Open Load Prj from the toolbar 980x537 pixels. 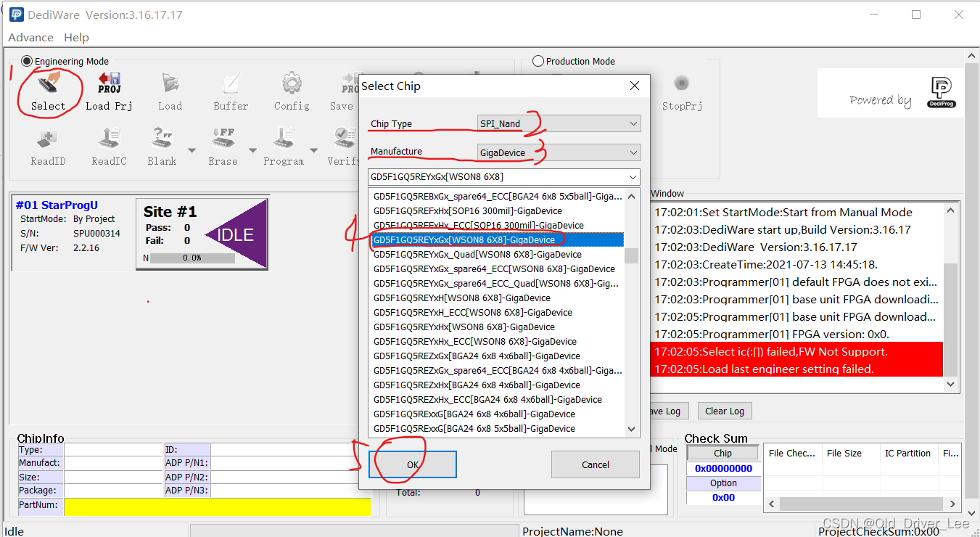[x=109, y=90]
